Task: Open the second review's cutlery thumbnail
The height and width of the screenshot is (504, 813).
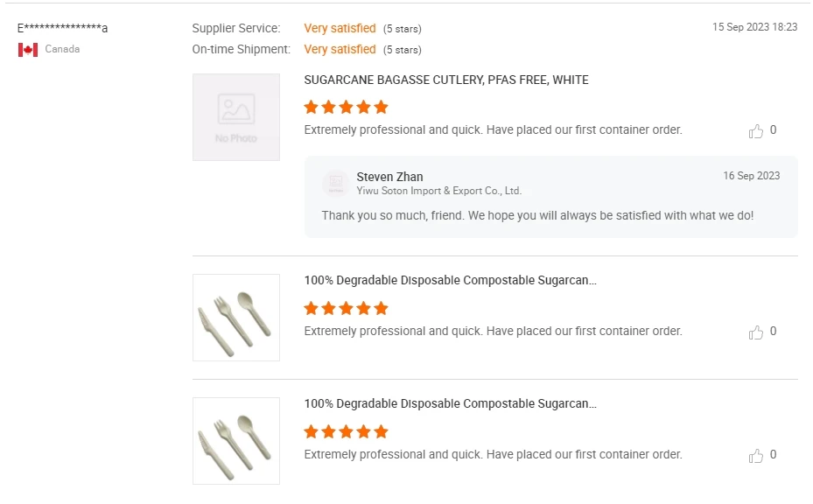Action: tap(236, 318)
